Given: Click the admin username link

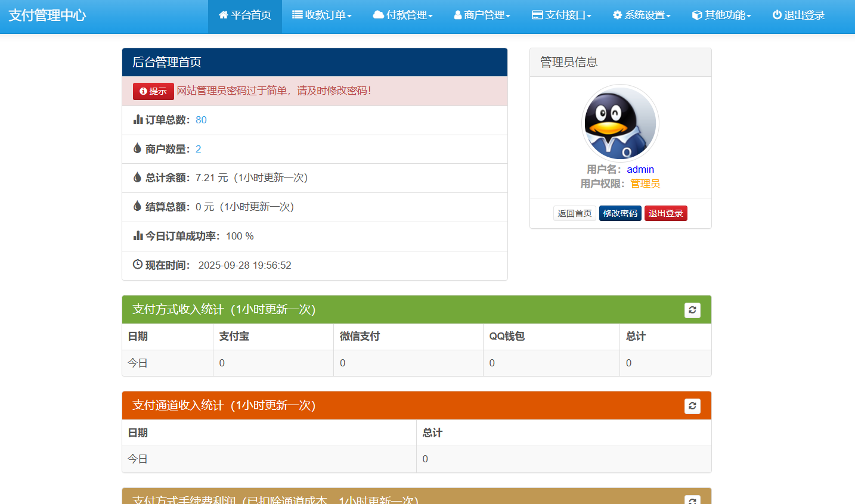Looking at the screenshot, I should coord(640,169).
